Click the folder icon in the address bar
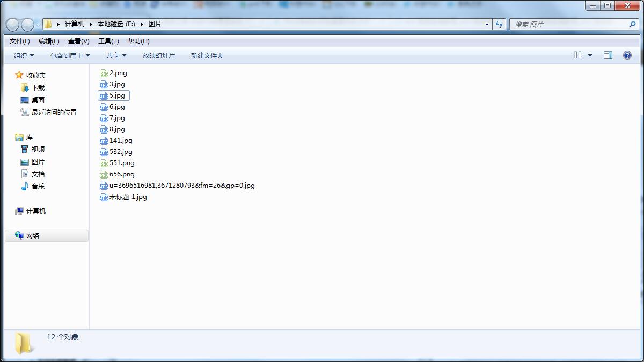 (x=48, y=24)
